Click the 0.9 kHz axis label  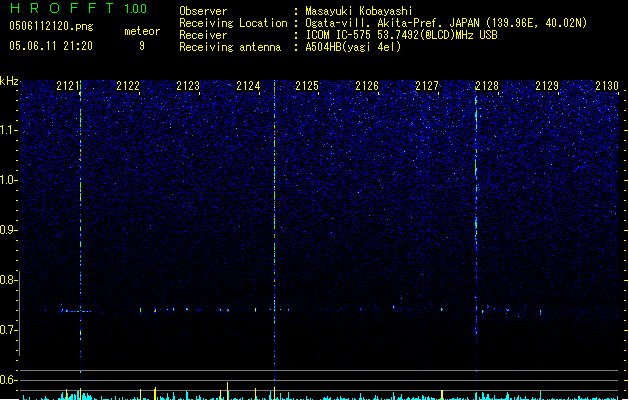coord(9,230)
